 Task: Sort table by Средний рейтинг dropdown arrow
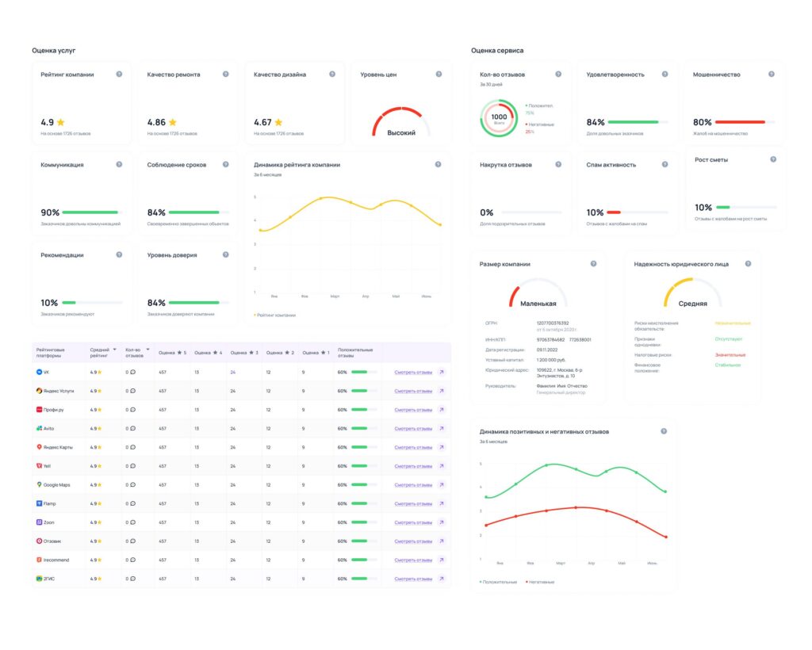point(114,349)
